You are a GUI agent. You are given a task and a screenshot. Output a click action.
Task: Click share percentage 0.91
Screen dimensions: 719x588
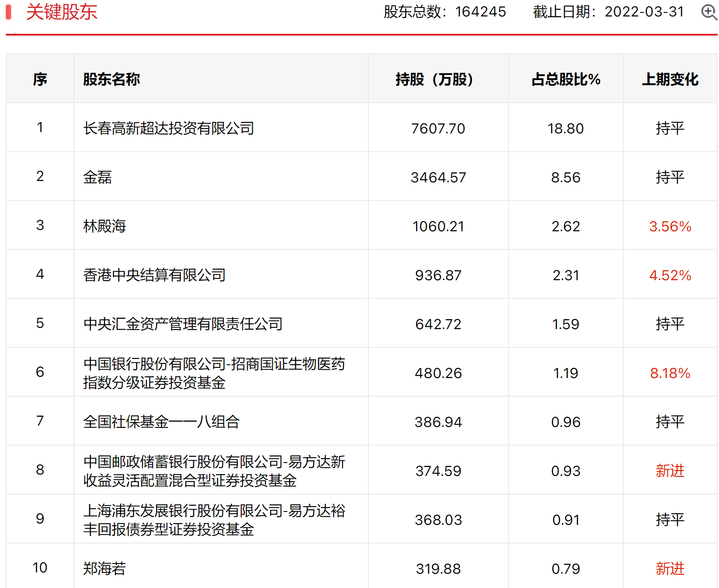(x=566, y=520)
